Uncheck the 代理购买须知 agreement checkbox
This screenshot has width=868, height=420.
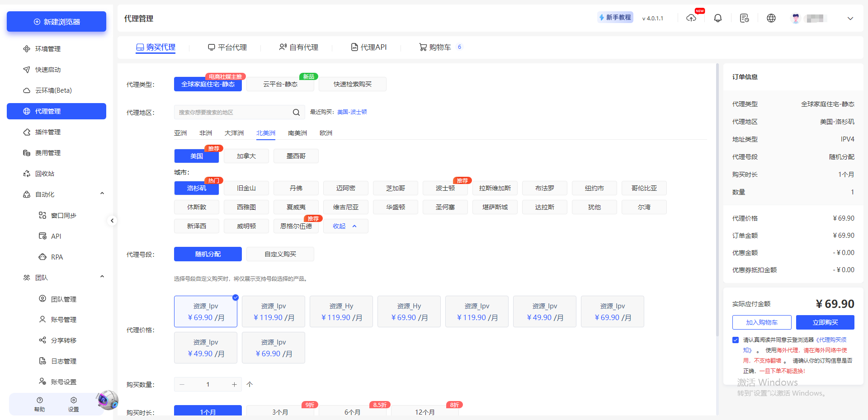coord(735,340)
